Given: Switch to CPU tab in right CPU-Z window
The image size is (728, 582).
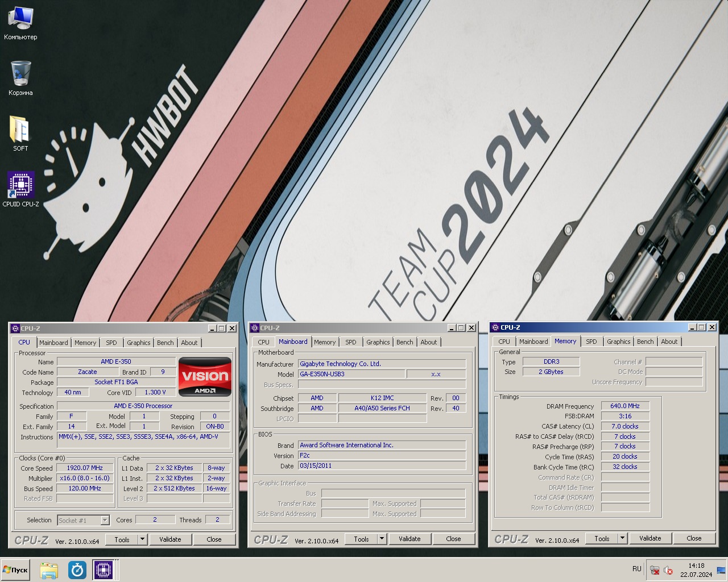Looking at the screenshot, I should pyautogui.click(x=504, y=342).
